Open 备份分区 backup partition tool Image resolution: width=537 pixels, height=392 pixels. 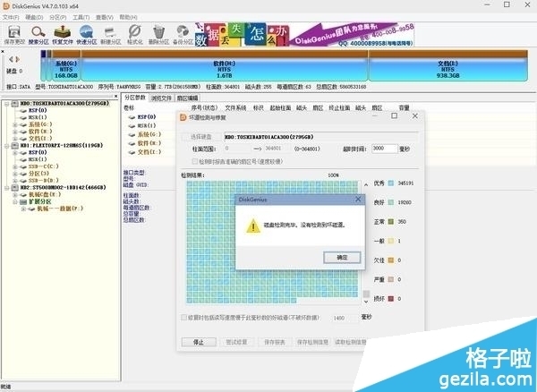(x=183, y=35)
